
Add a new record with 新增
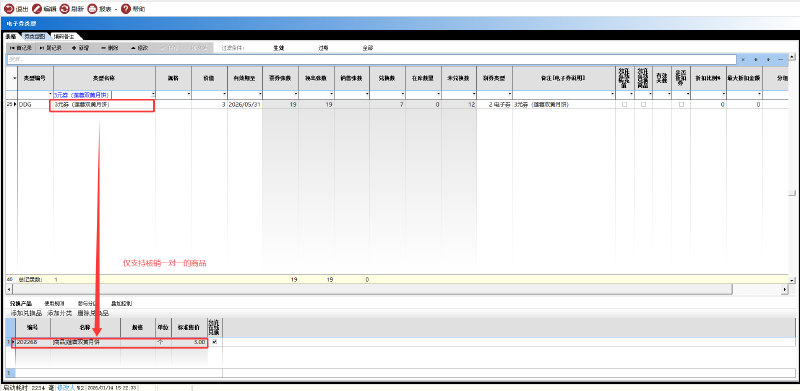point(81,48)
